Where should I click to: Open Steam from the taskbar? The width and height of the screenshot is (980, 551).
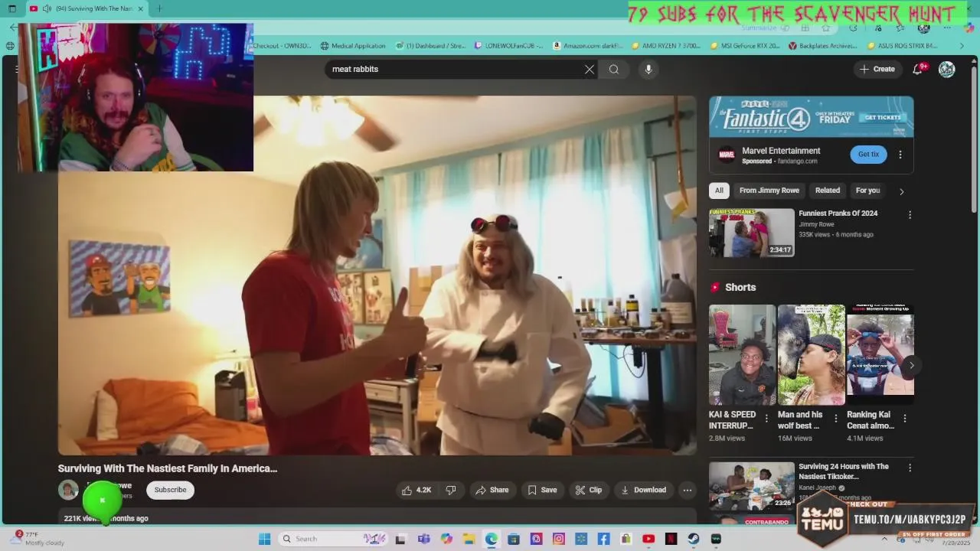point(694,539)
